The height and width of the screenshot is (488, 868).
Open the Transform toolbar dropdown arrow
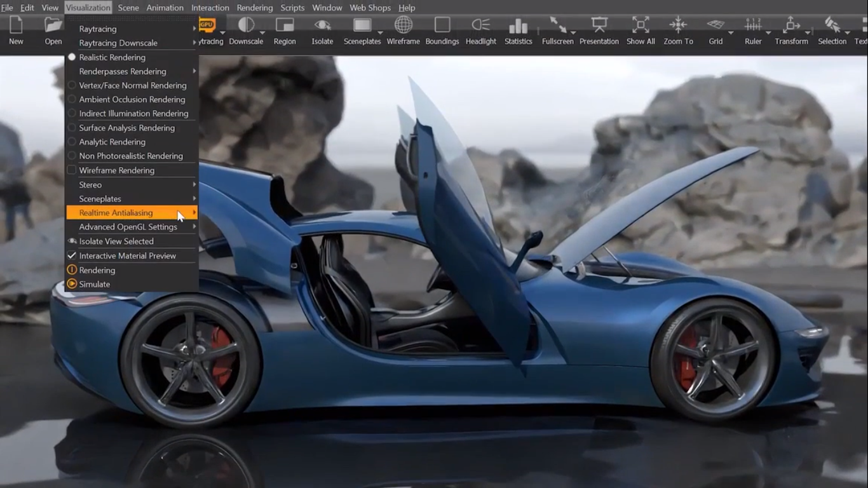pos(808,32)
